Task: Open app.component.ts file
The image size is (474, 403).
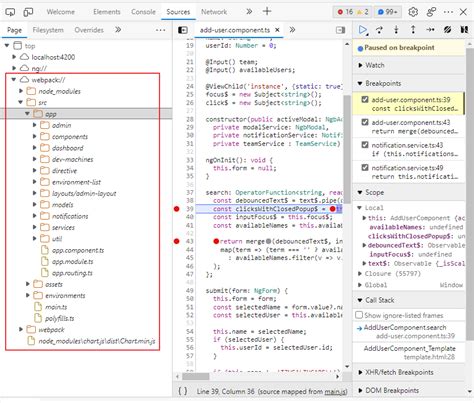Action: click(x=78, y=250)
